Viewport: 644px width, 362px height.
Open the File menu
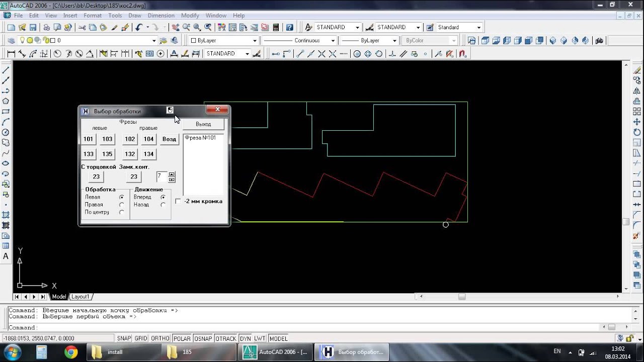[18, 16]
